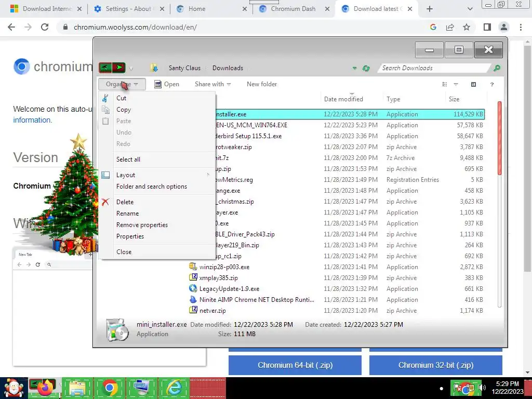The width and height of the screenshot is (532, 399).
Task: Select the Downloads breadcrumb
Action: click(228, 68)
